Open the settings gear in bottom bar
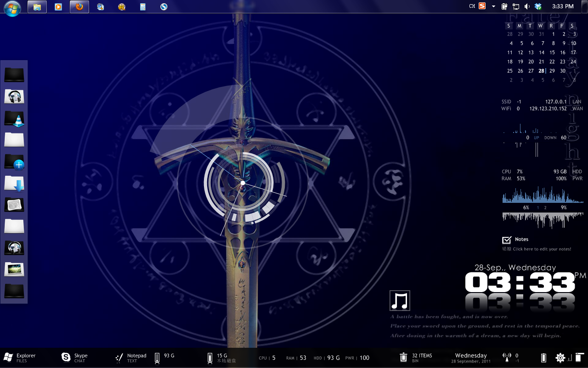 point(560,358)
